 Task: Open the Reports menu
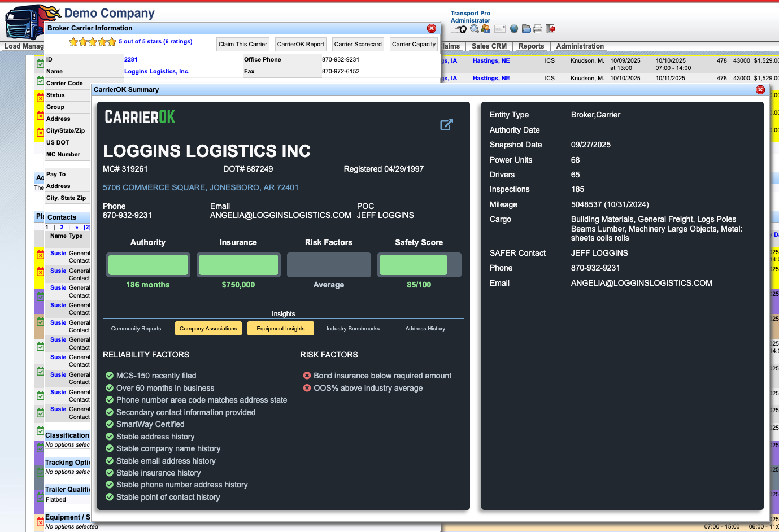point(532,46)
